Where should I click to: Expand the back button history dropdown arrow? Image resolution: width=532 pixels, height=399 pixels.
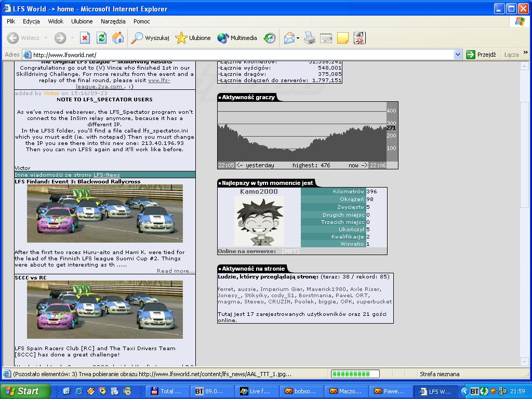[46, 38]
